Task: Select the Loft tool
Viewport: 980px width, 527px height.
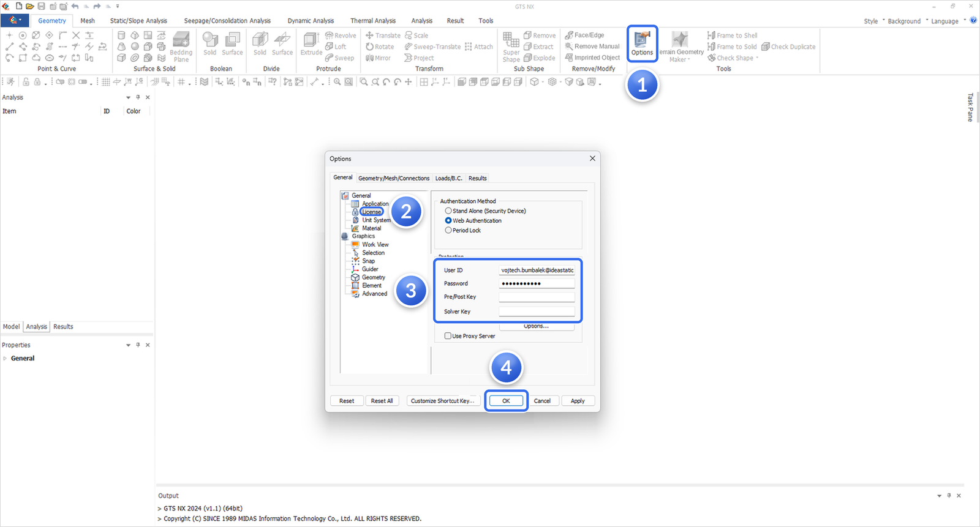Action: point(336,47)
